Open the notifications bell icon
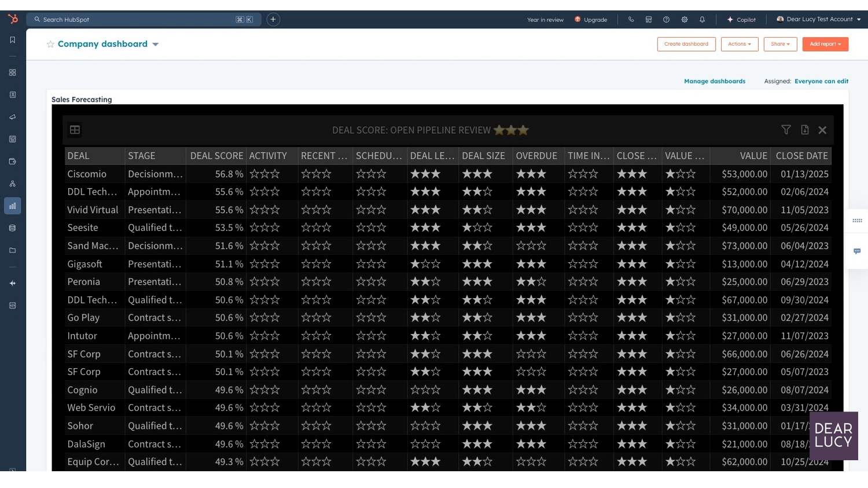This screenshot has width=868, height=488. pyautogui.click(x=702, y=20)
